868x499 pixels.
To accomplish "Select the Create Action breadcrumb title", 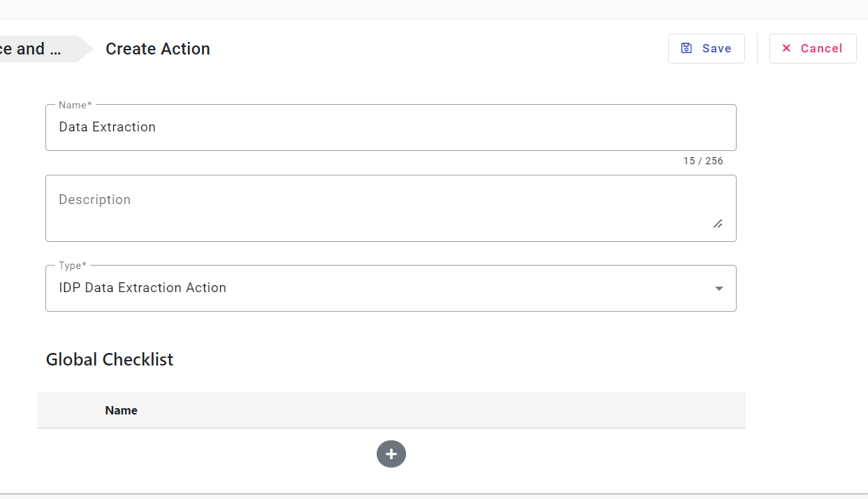I will click(x=158, y=49).
